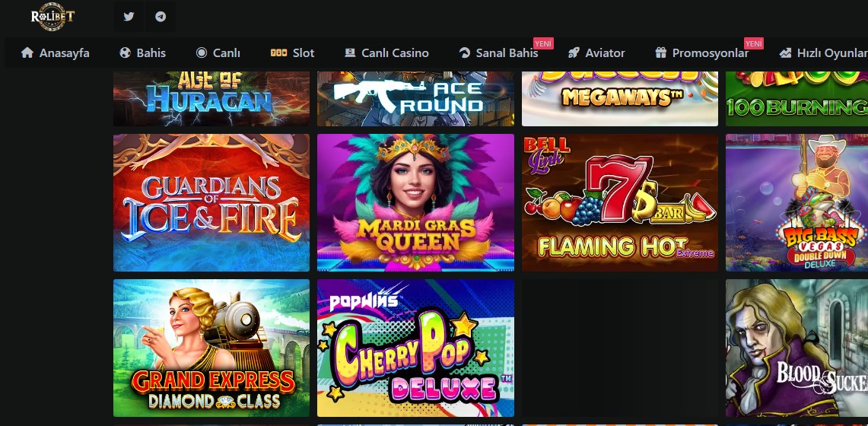Open Flaming Hot Extreme game tile
The width and height of the screenshot is (868, 426).
(620, 202)
